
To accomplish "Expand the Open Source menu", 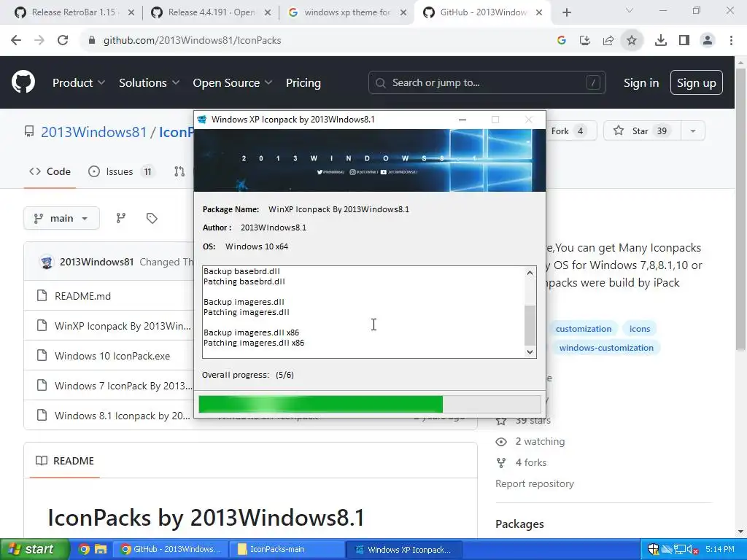I will click(x=233, y=83).
